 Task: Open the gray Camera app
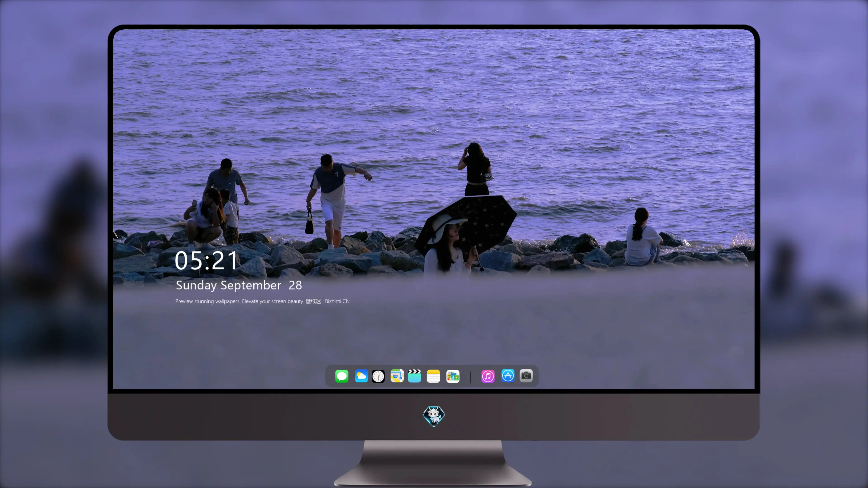tap(526, 375)
